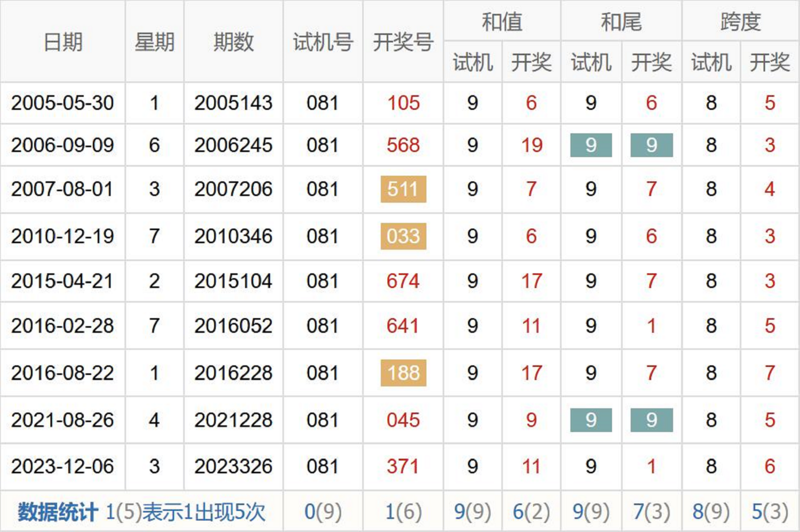The width and height of the screenshot is (800, 532).
Task: Click the teal 和尾 开奖 9 in the 2021-08-26 row
Action: [x=651, y=420]
